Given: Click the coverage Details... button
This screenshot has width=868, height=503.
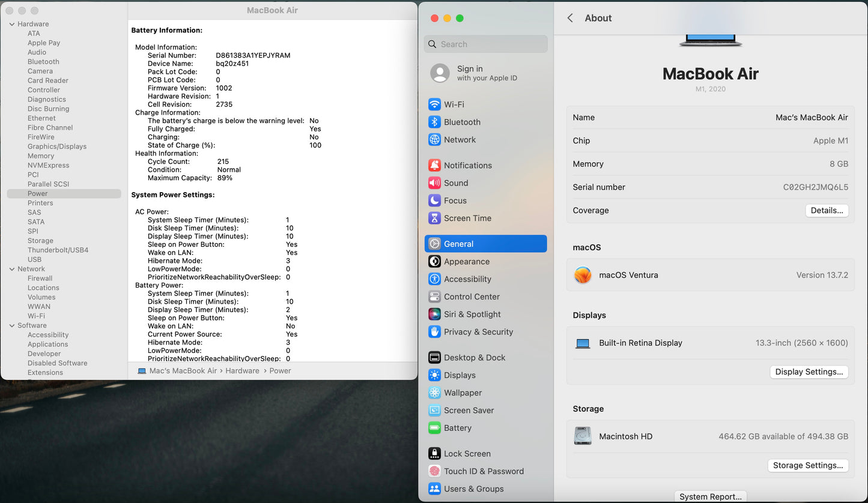Looking at the screenshot, I should (x=827, y=211).
